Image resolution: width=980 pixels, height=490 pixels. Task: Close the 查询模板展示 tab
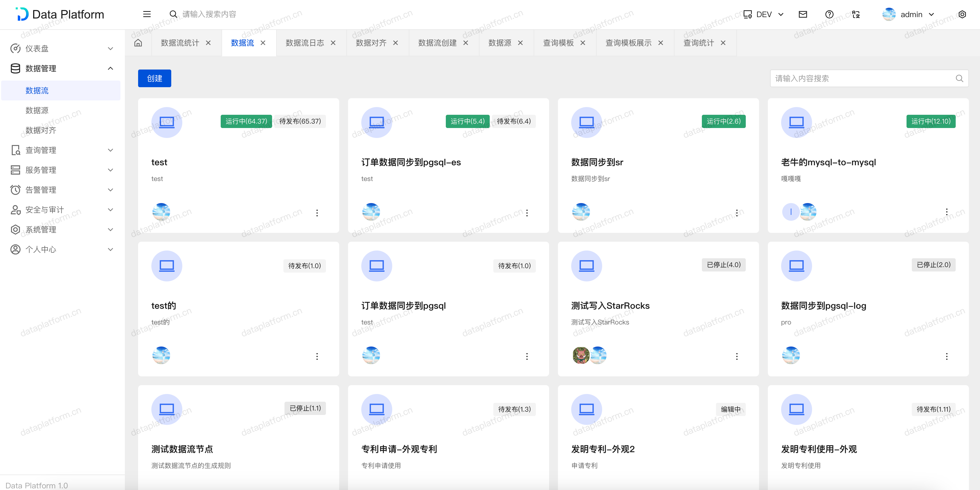[660, 43]
